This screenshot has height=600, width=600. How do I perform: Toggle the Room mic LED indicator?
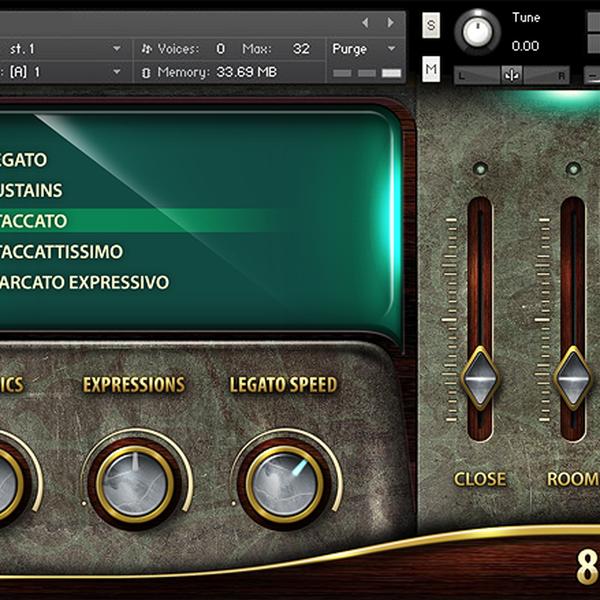tap(573, 169)
